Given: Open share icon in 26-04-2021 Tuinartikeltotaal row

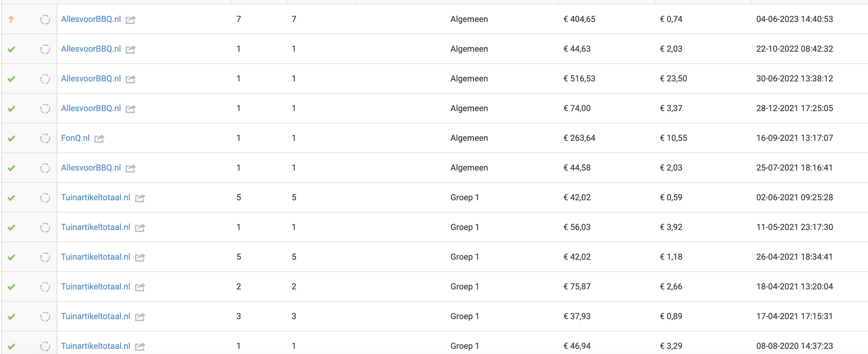Looking at the screenshot, I should pyautogui.click(x=140, y=257).
